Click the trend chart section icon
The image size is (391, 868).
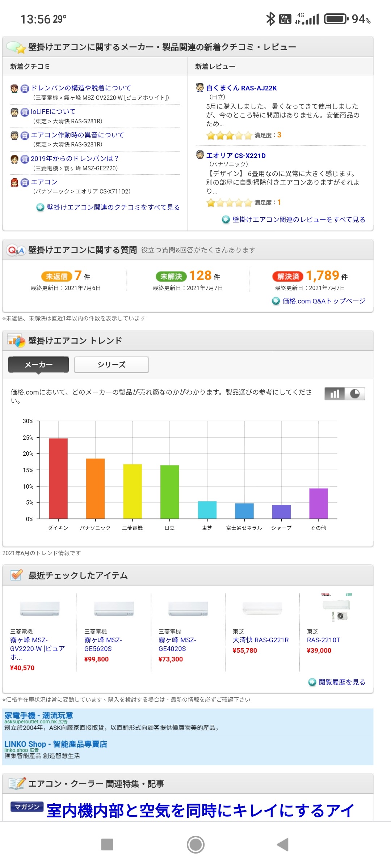[16, 340]
